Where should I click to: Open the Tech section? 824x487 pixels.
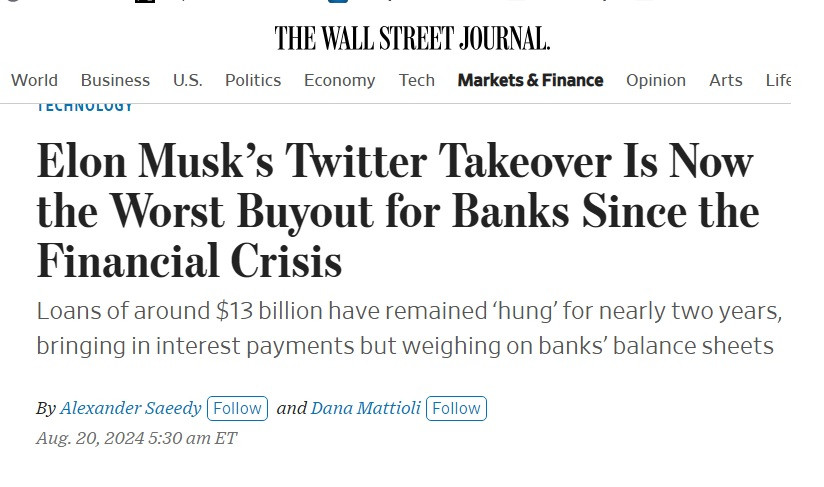point(416,80)
